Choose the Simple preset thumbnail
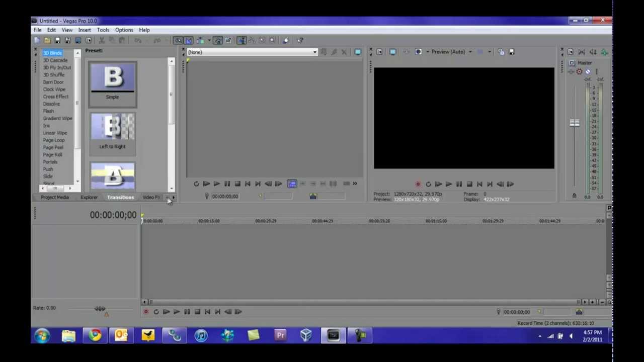 point(113,84)
